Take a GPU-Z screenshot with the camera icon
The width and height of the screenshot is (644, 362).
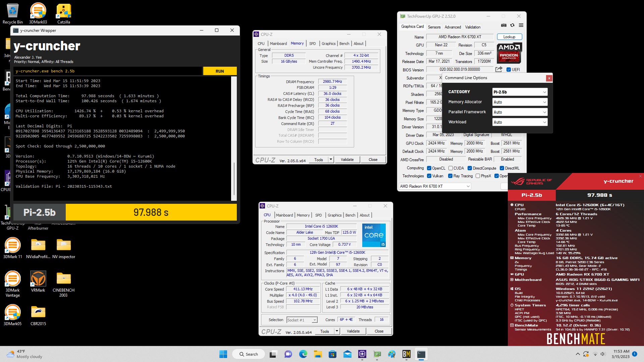[503, 25]
